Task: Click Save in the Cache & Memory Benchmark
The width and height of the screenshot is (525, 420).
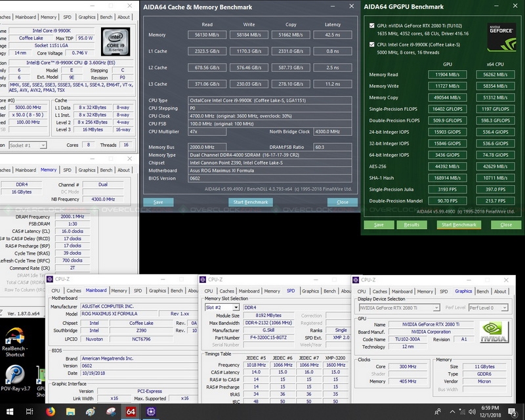Action: (158, 202)
